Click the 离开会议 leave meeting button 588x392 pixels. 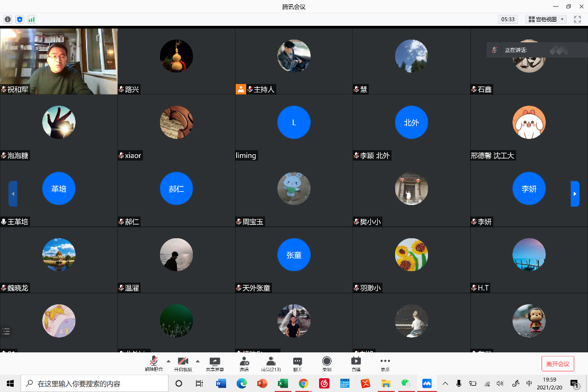(x=557, y=363)
